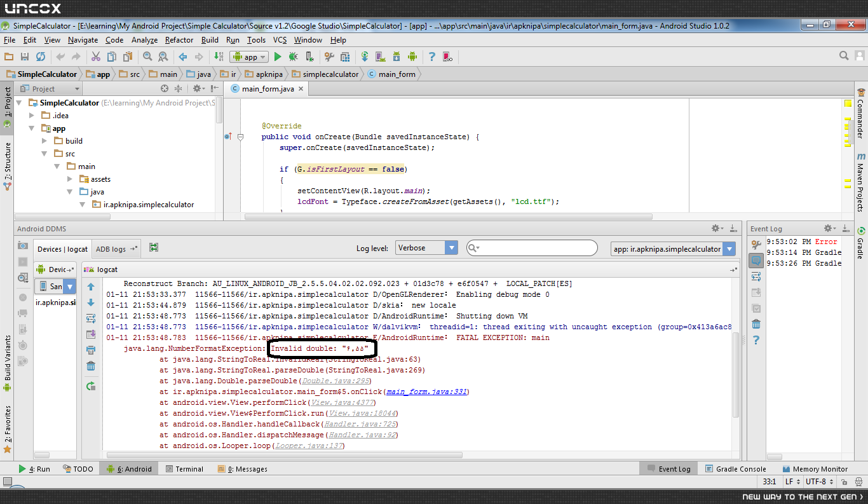Navigate back with the blue left arrow
The width and height of the screenshot is (868, 504).
tap(183, 57)
